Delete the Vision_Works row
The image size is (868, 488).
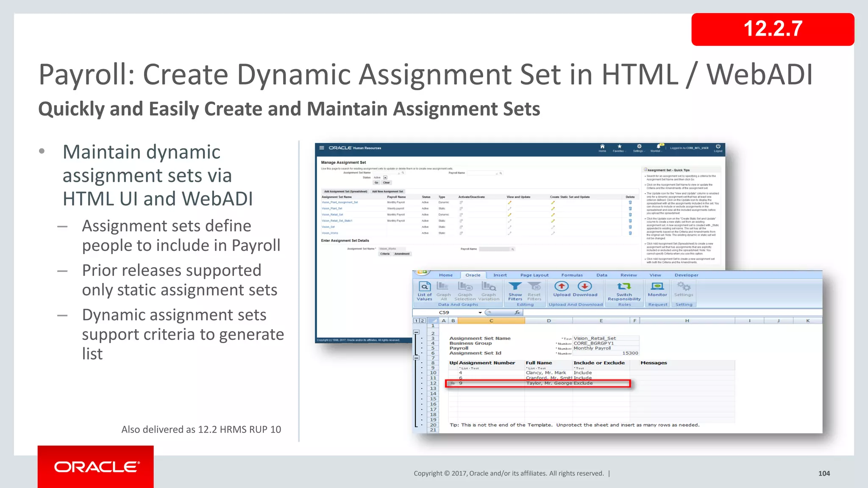tap(630, 233)
